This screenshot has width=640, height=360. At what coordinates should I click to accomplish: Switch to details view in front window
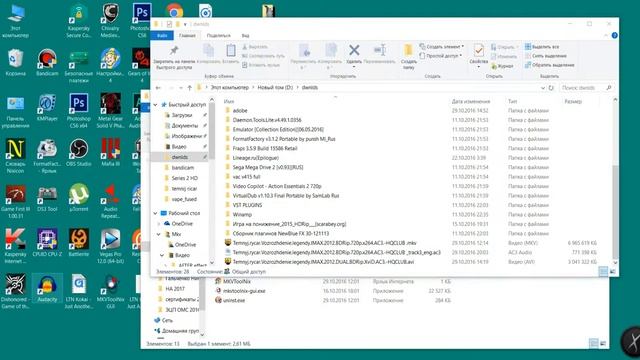[x=603, y=271]
